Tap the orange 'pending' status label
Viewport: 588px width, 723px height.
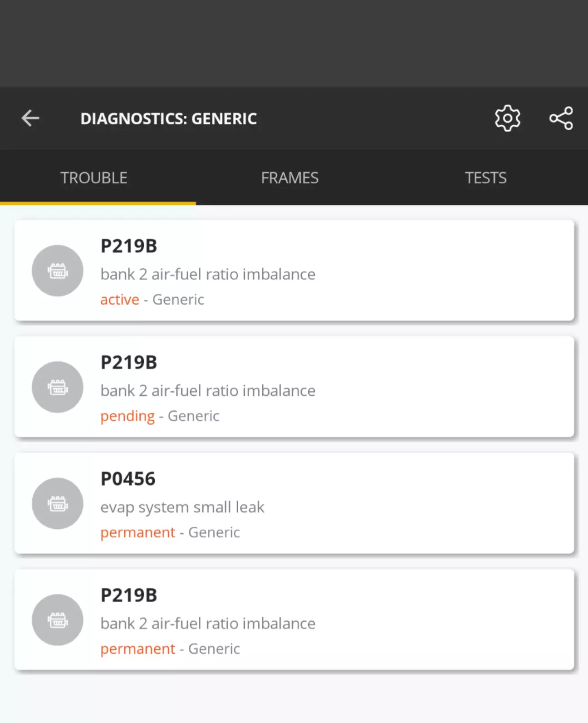pyautogui.click(x=127, y=416)
